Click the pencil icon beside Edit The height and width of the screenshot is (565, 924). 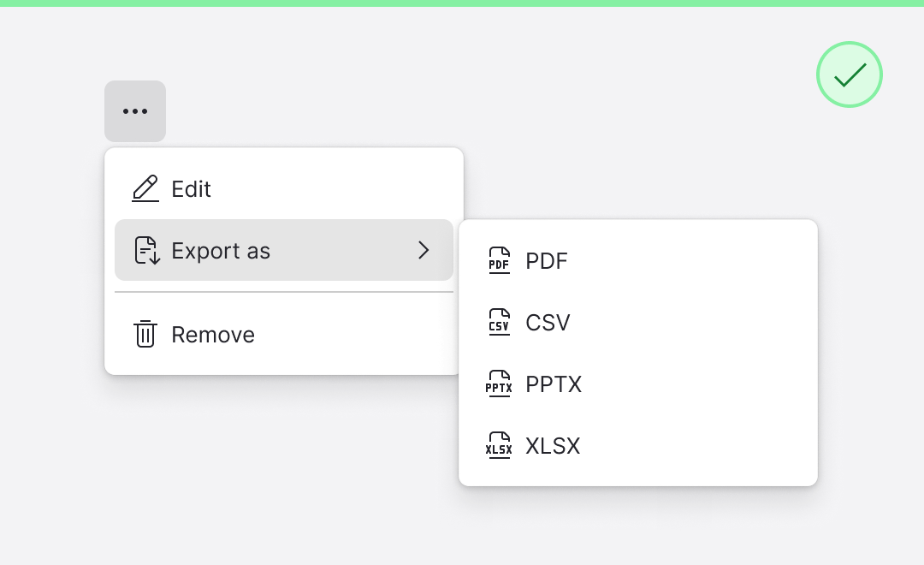145,188
